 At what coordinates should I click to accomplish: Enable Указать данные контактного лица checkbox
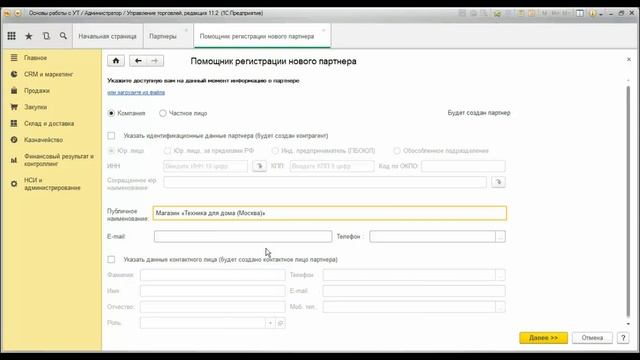pyautogui.click(x=111, y=260)
